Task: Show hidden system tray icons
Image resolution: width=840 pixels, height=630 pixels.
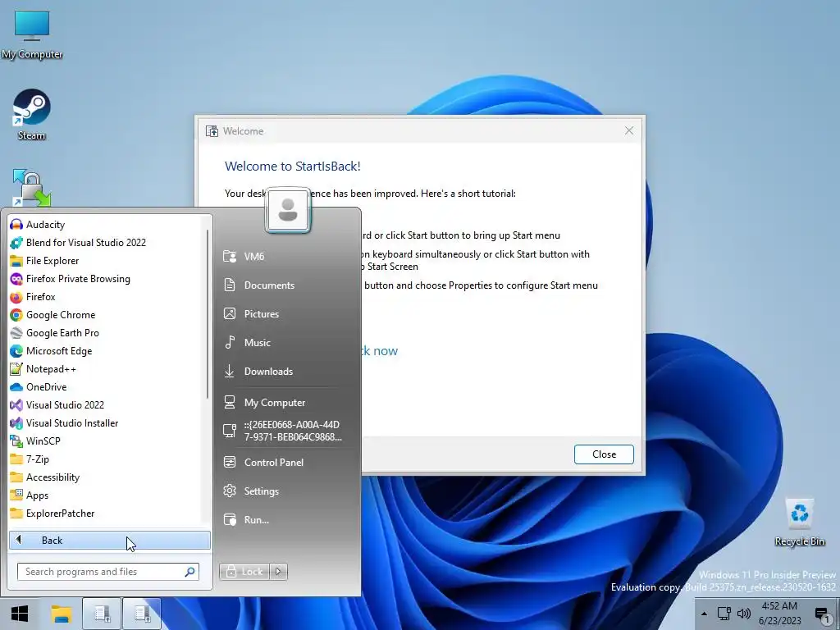Action: [x=704, y=614]
